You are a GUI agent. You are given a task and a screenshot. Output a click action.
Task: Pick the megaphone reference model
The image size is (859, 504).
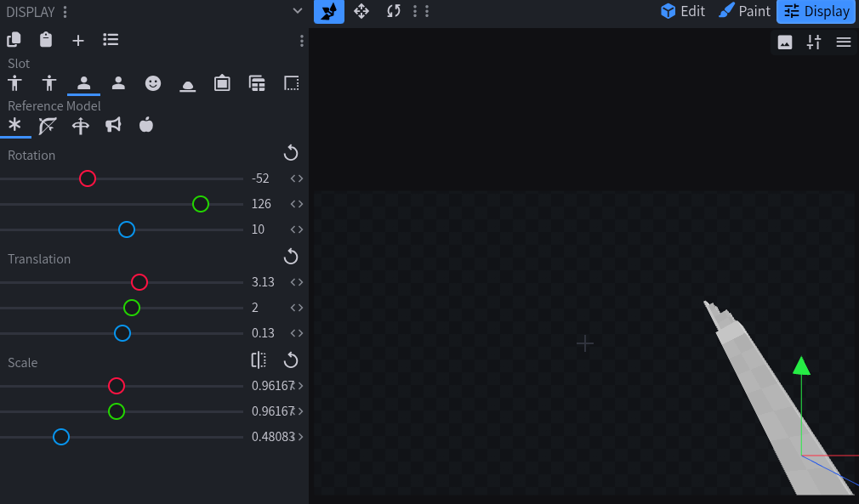[x=113, y=125]
